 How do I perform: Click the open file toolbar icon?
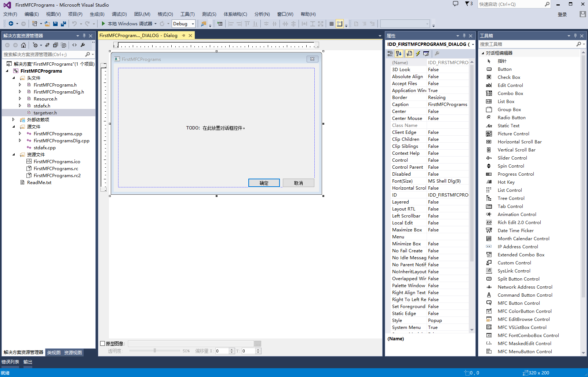pos(47,24)
